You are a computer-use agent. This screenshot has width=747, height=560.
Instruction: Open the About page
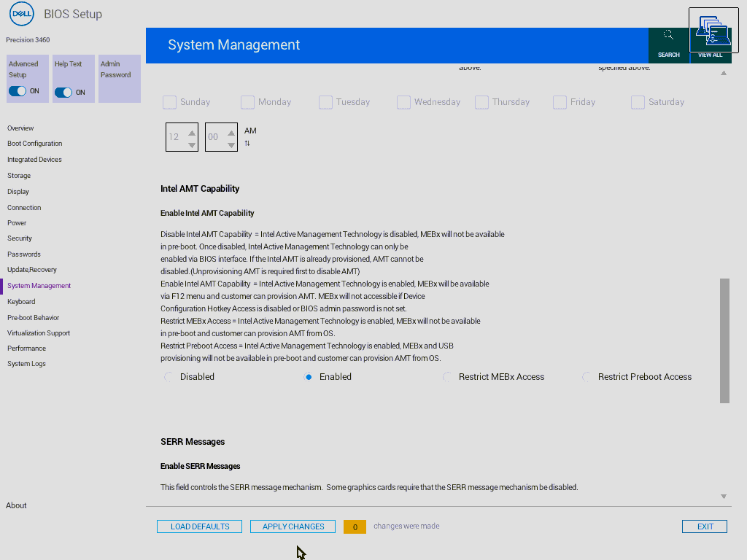tap(16, 505)
